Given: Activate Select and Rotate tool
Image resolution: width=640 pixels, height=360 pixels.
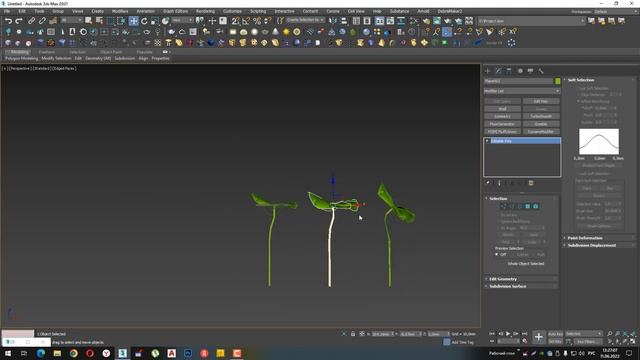Looking at the screenshot, I should 144,21.
